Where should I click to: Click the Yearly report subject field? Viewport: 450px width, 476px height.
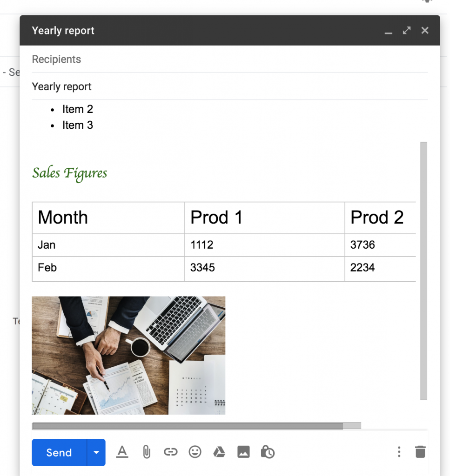(230, 86)
